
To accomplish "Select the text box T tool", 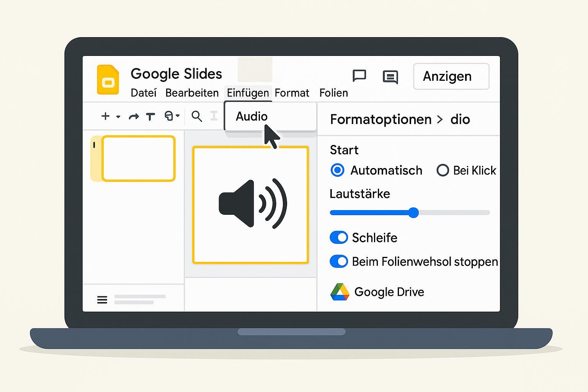I will (150, 116).
